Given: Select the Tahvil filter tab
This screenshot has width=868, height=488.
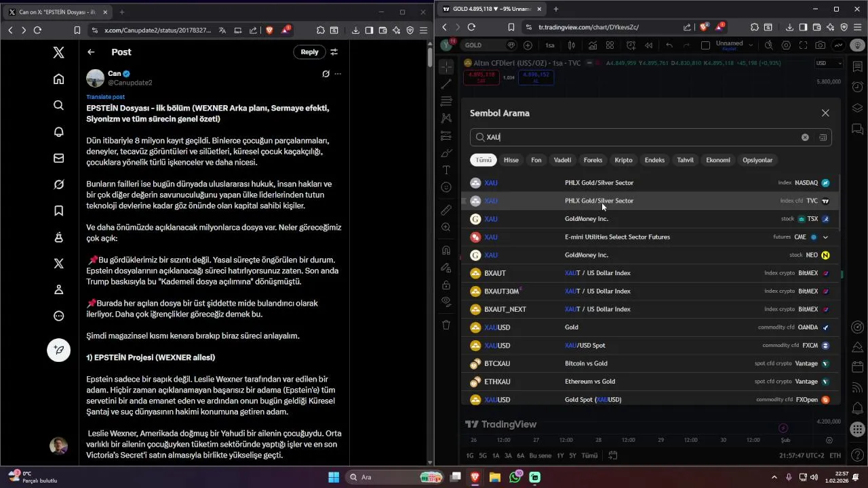Looking at the screenshot, I should (x=686, y=160).
